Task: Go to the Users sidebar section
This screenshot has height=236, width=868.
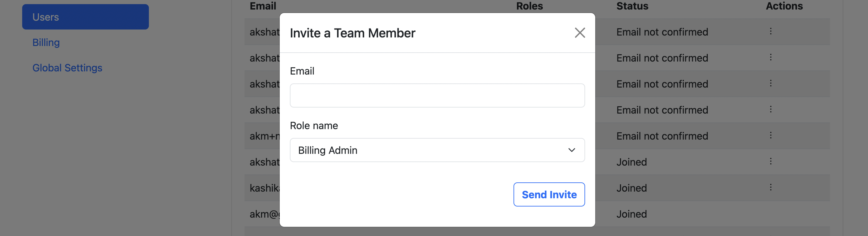Action: (x=85, y=17)
